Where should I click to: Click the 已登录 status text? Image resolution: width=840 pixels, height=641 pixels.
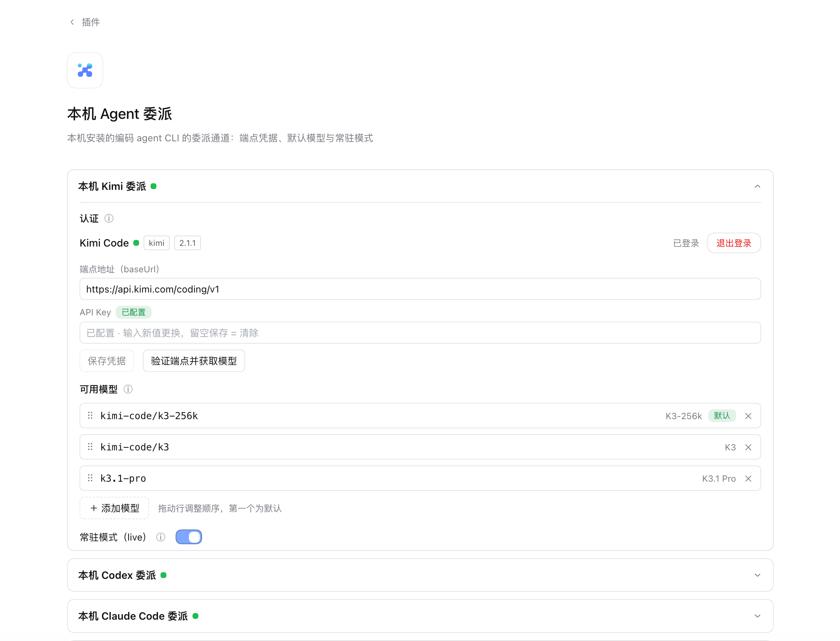[x=686, y=243]
